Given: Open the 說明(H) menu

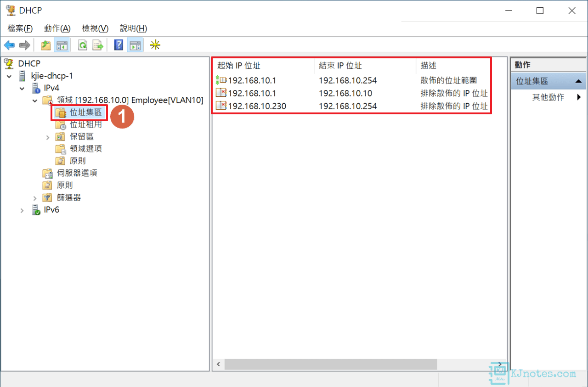Looking at the screenshot, I should click(133, 28).
